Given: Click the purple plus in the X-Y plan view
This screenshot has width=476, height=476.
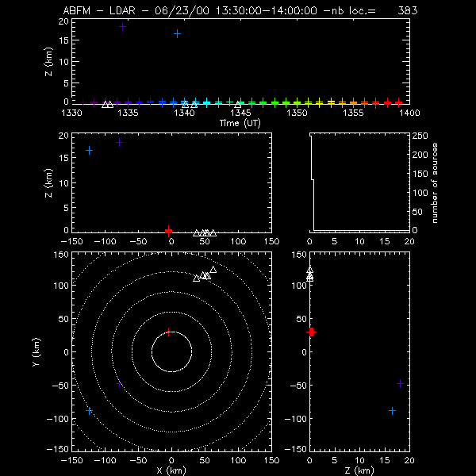Looking at the screenshot, I should click(x=119, y=384).
